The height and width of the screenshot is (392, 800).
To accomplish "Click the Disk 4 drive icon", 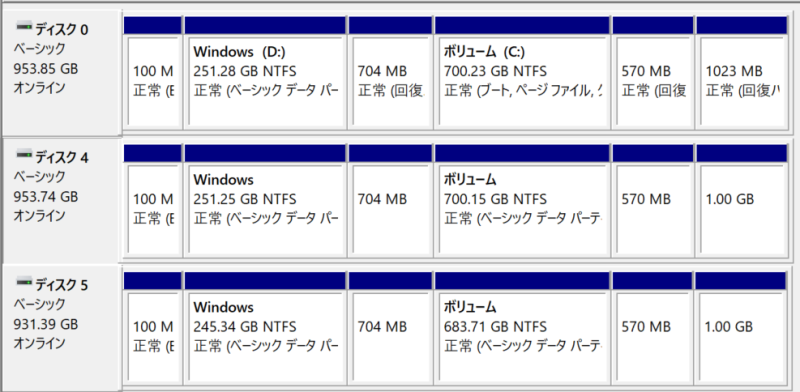I will tap(23, 154).
